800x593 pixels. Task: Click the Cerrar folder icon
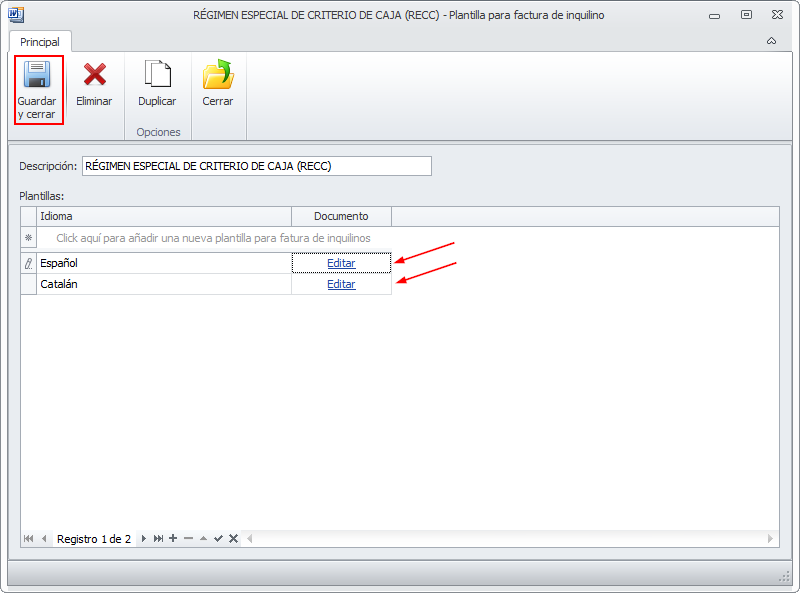tap(218, 75)
